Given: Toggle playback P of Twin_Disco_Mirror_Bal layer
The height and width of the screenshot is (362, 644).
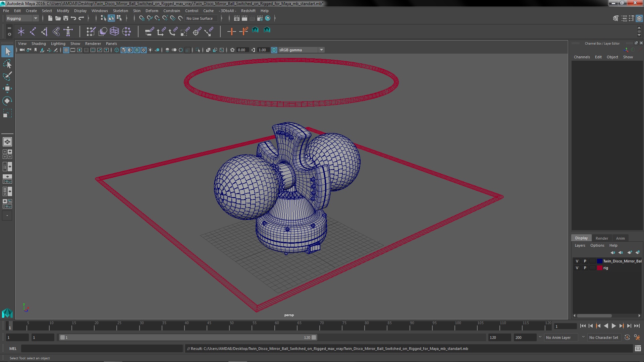Looking at the screenshot, I should pos(585,261).
